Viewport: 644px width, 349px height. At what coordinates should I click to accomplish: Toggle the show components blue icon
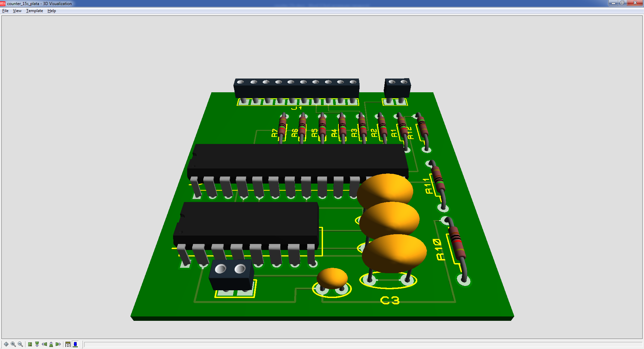point(75,344)
